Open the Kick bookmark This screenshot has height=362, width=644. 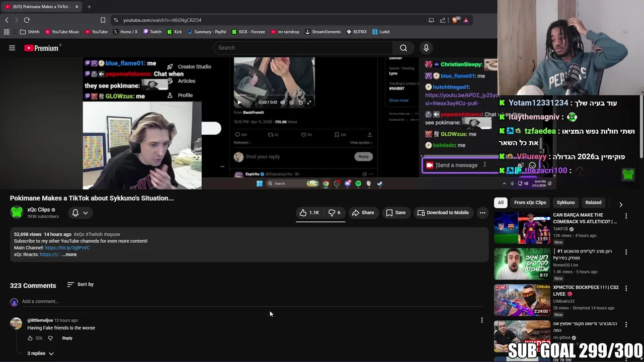tap(175, 32)
